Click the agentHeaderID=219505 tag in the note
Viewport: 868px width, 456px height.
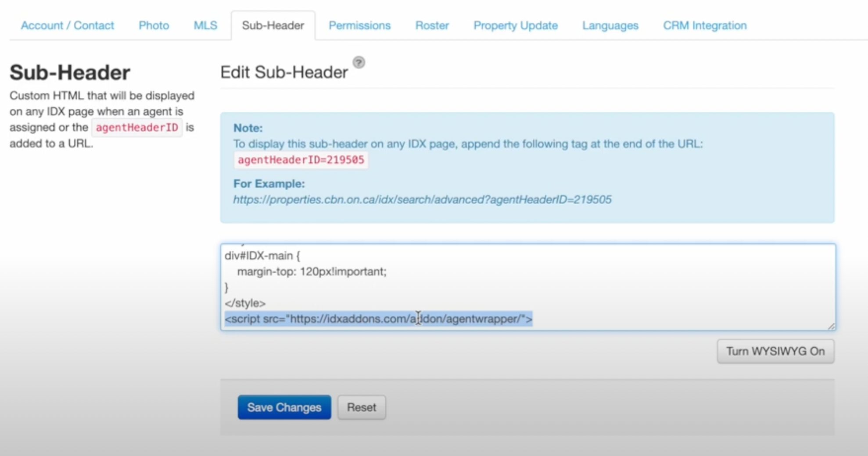(x=301, y=160)
